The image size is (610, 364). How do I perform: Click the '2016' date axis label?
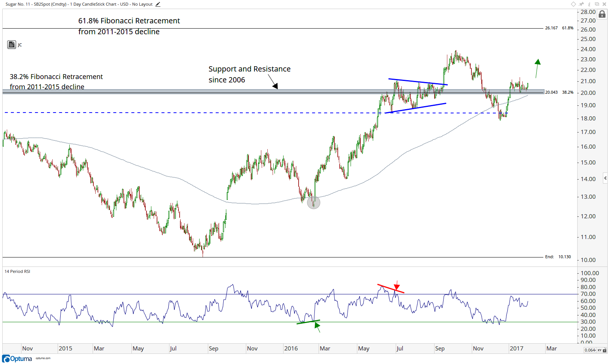click(x=291, y=349)
